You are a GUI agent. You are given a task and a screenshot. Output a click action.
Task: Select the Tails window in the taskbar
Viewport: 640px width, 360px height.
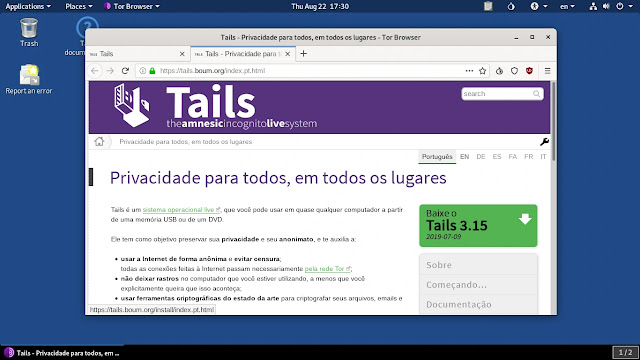tap(62, 353)
